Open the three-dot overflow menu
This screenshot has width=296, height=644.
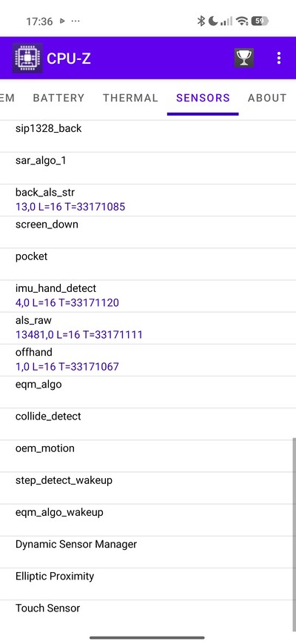click(x=279, y=58)
